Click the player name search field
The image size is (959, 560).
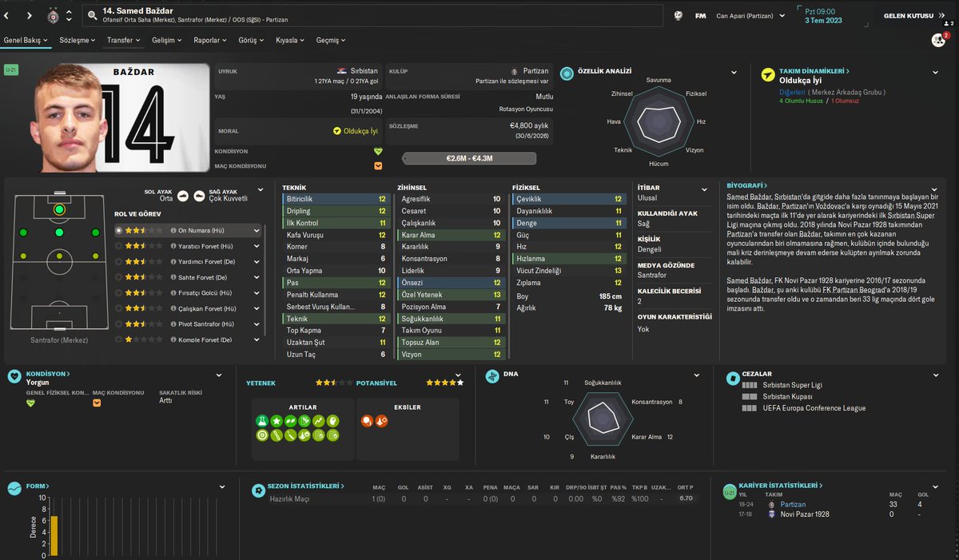(372, 15)
